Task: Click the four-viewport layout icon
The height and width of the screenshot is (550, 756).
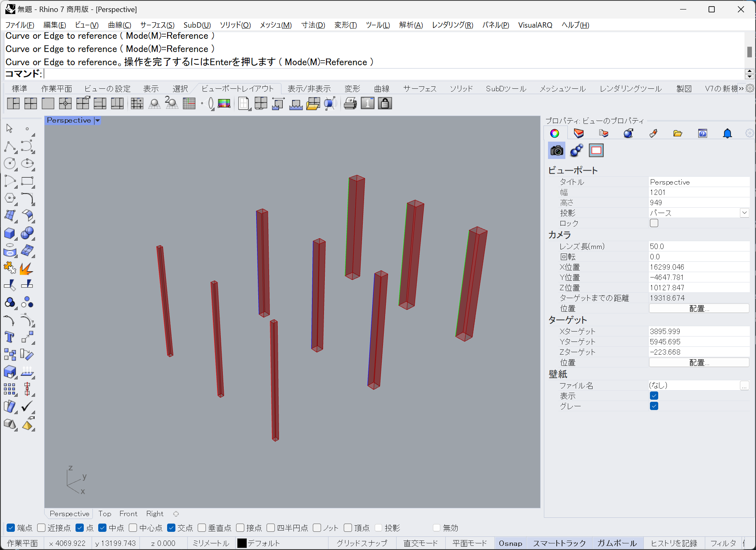Action: pos(31,104)
